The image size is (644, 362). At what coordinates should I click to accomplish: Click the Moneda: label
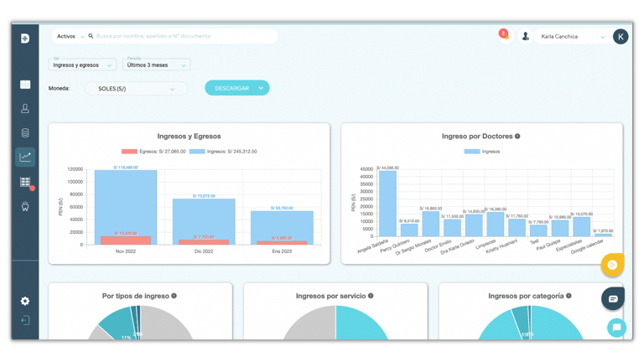click(60, 88)
